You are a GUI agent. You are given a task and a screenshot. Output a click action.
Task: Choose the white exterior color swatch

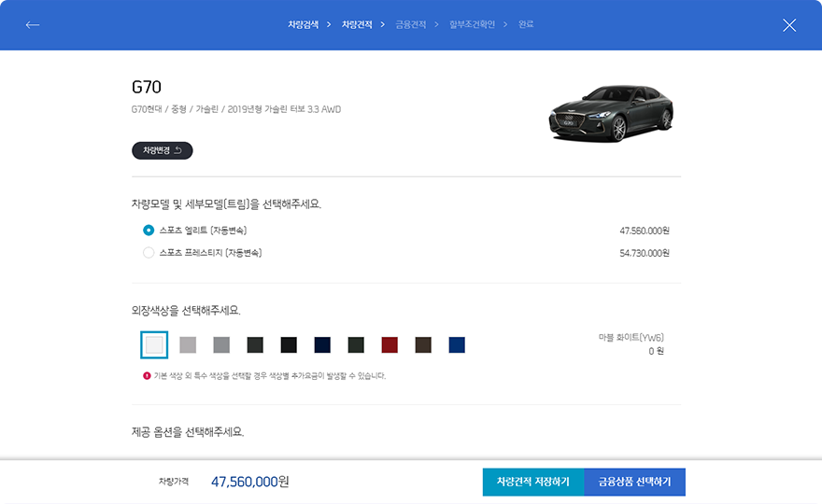[154, 344]
